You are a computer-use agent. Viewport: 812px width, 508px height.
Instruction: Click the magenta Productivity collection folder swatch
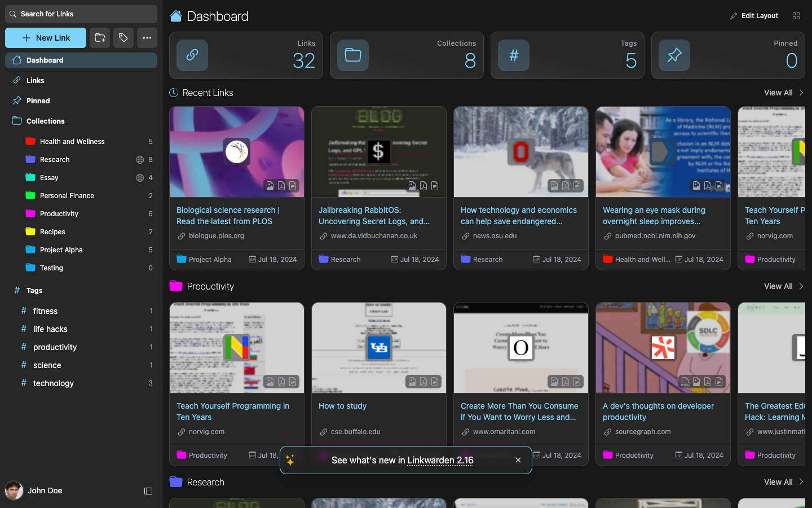point(30,214)
